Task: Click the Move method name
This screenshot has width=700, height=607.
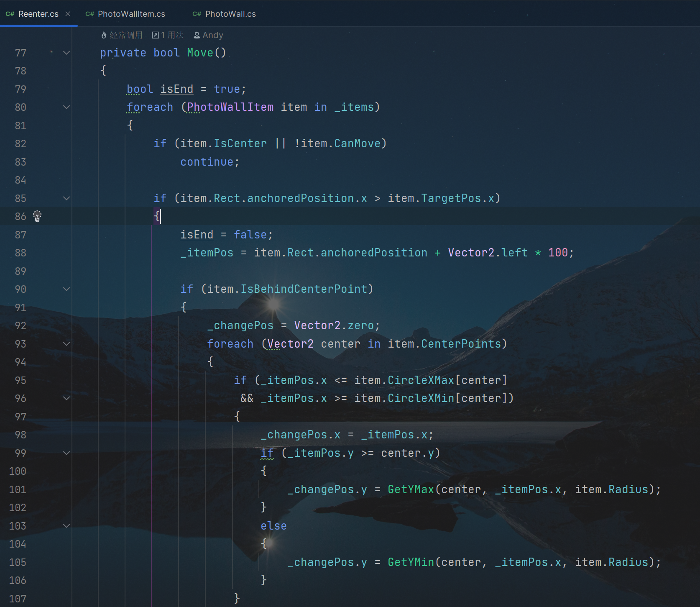Action: pos(200,53)
